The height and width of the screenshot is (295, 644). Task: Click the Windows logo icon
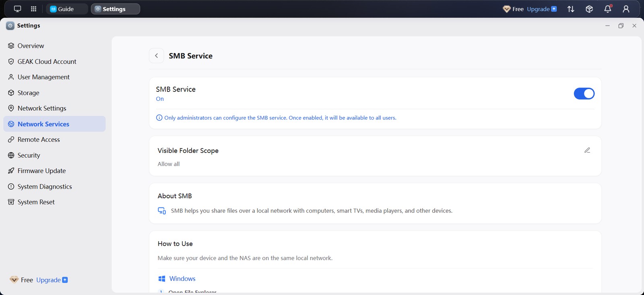(162, 278)
